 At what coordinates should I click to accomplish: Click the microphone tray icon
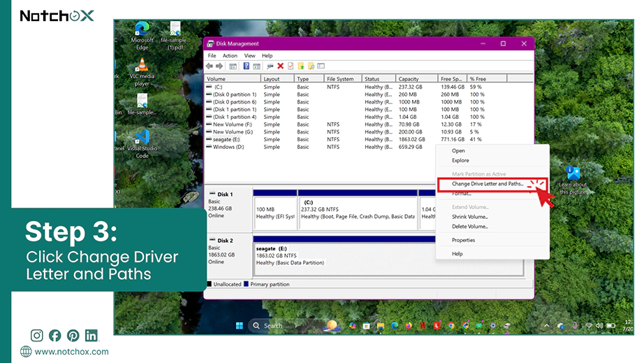pyautogui.click(x=575, y=326)
